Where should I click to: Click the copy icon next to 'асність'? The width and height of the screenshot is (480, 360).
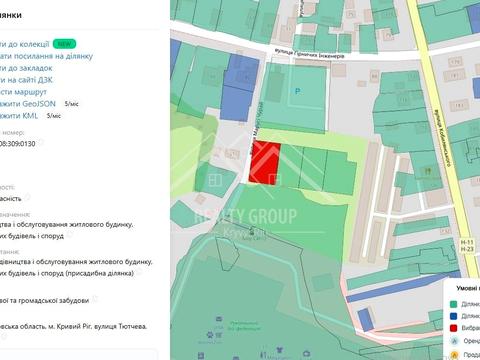coord(27,197)
